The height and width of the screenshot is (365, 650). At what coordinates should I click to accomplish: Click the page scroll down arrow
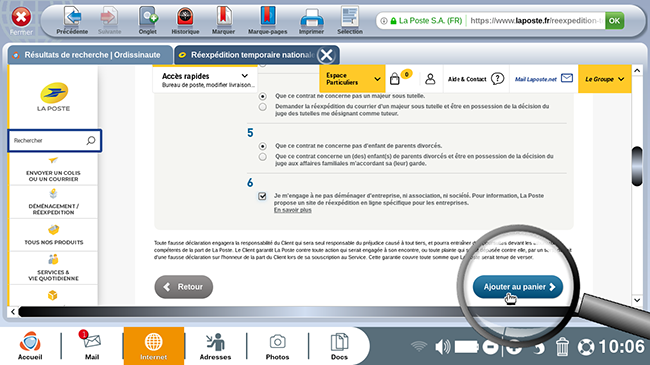637,300
